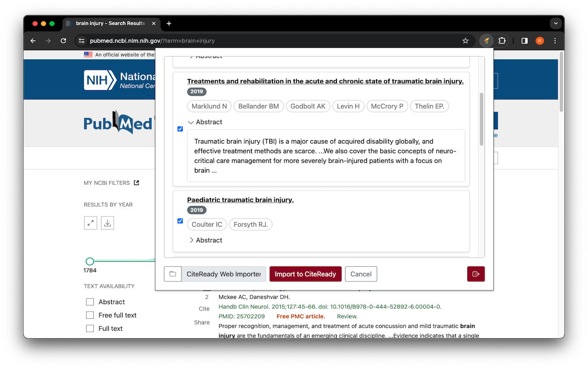Select the Coulter IC author chip
Screen dimensions: 588x368
207,224
